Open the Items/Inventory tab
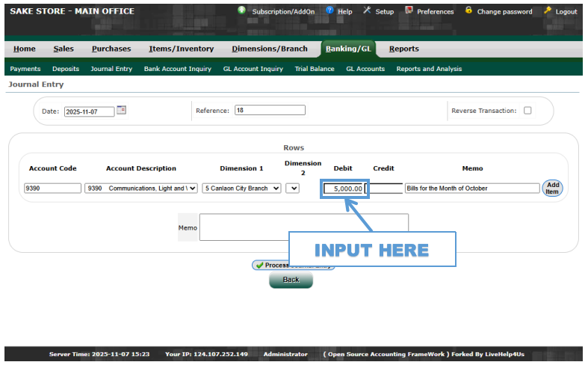The height and width of the screenshot is (365, 588). [181, 49]
